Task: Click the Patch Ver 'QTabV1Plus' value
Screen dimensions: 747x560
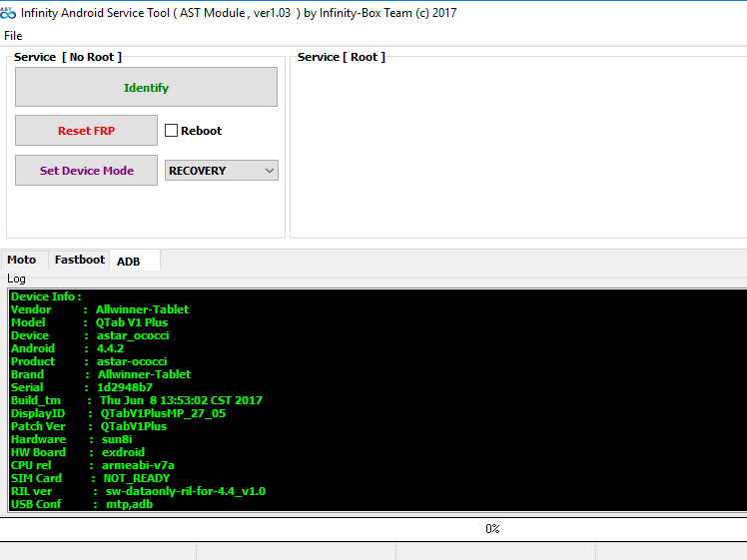Action: pos(134,426)
